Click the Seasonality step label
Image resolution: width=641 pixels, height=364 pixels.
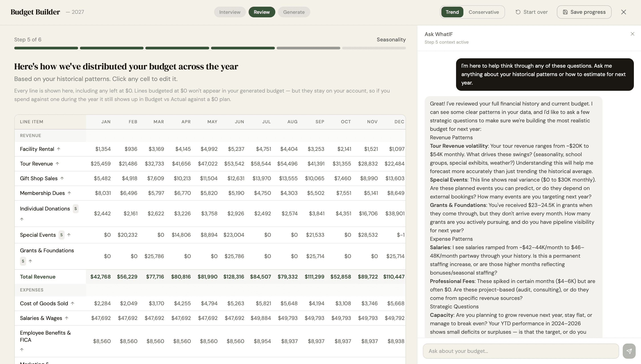tap(391, 40)
